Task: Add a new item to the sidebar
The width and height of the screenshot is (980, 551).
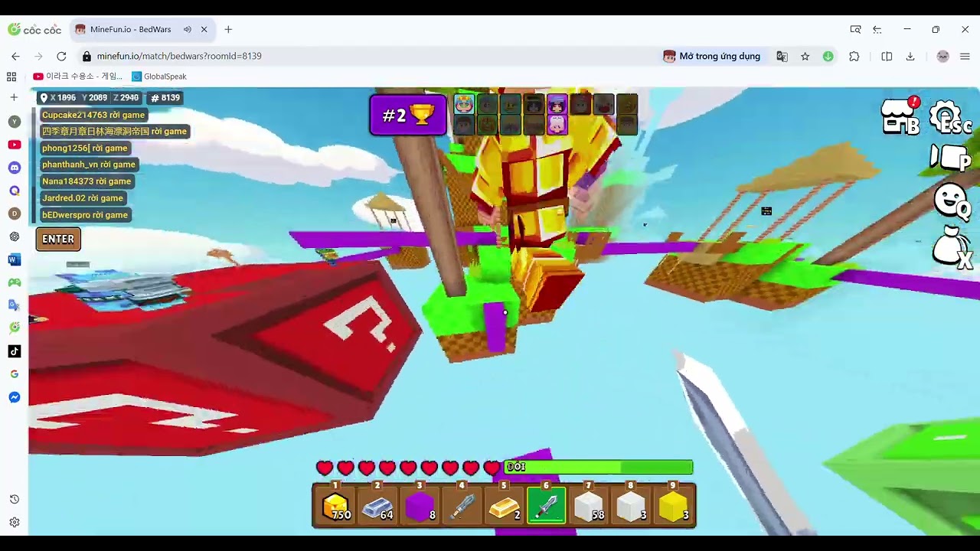Action: click(x=14, y=98)
